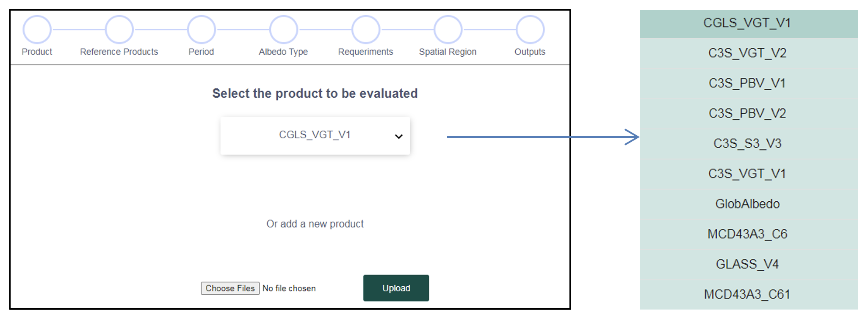The width and height of the screenshot is (868, 318).
Task: Choose the GLASS_V4 option
Action: click(x=747, y=264)
